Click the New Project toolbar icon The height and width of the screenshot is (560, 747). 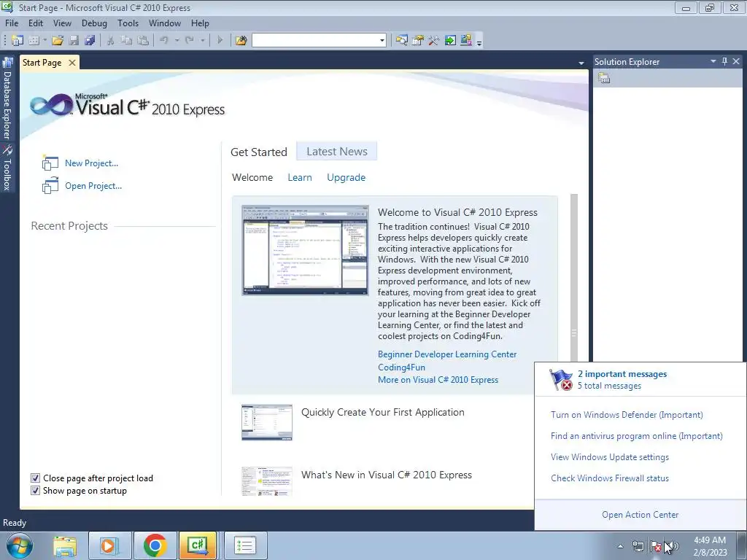point(18,41)
